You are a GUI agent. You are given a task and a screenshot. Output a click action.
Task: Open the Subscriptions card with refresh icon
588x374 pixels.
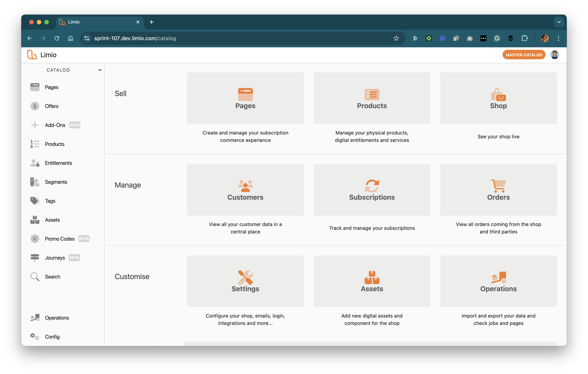coord(372,190)
